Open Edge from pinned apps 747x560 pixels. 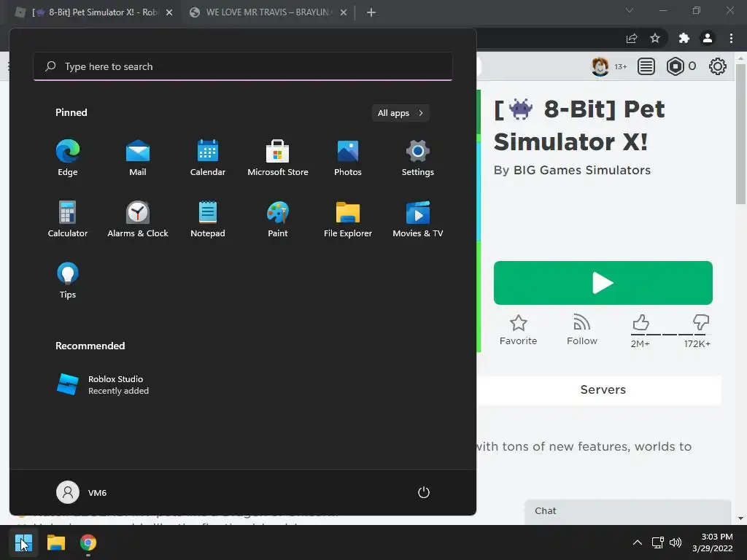pos(68,157)
